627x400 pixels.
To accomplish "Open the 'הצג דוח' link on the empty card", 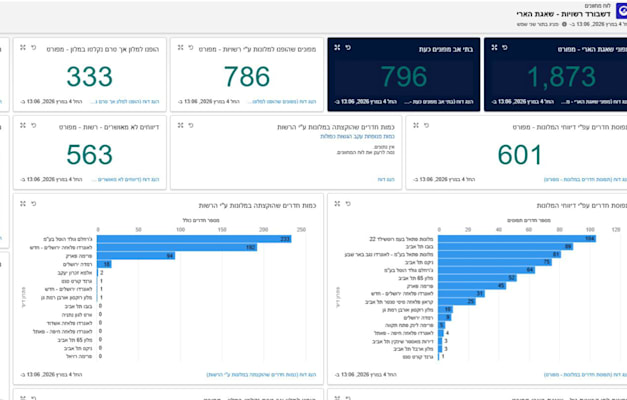I will tap(386, 180).
